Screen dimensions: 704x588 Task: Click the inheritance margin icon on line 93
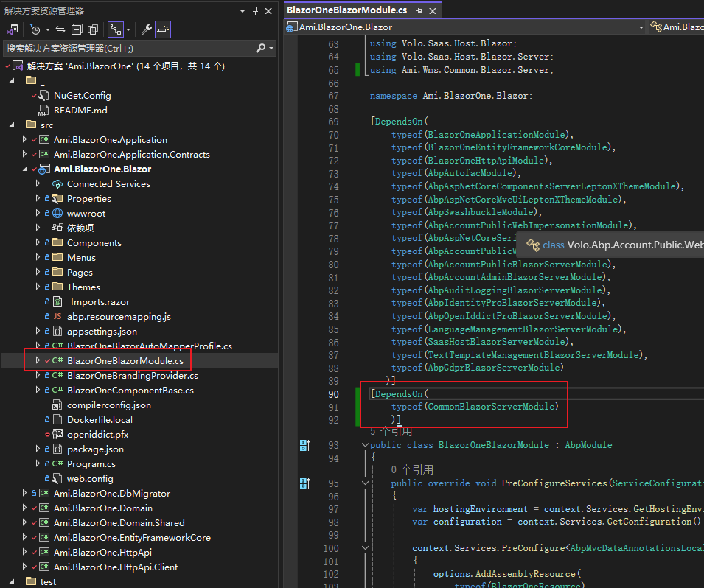click(305, 445)
